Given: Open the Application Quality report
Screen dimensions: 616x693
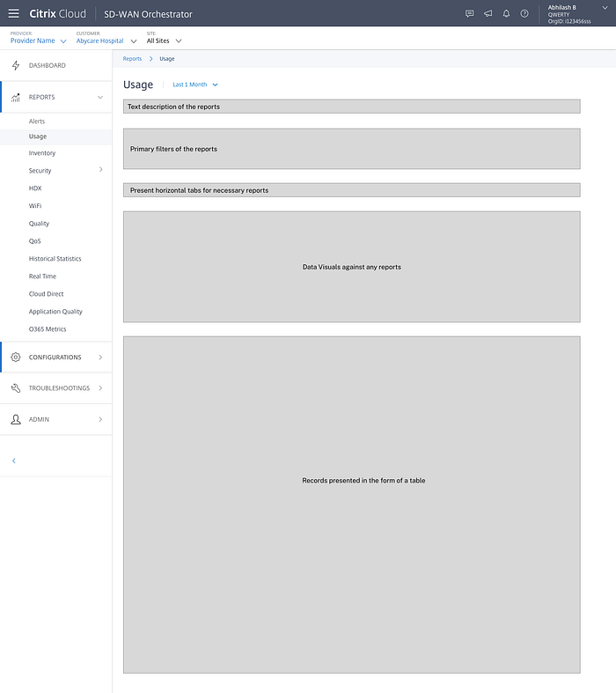Looking at the screenshot, I should [55, 312].
